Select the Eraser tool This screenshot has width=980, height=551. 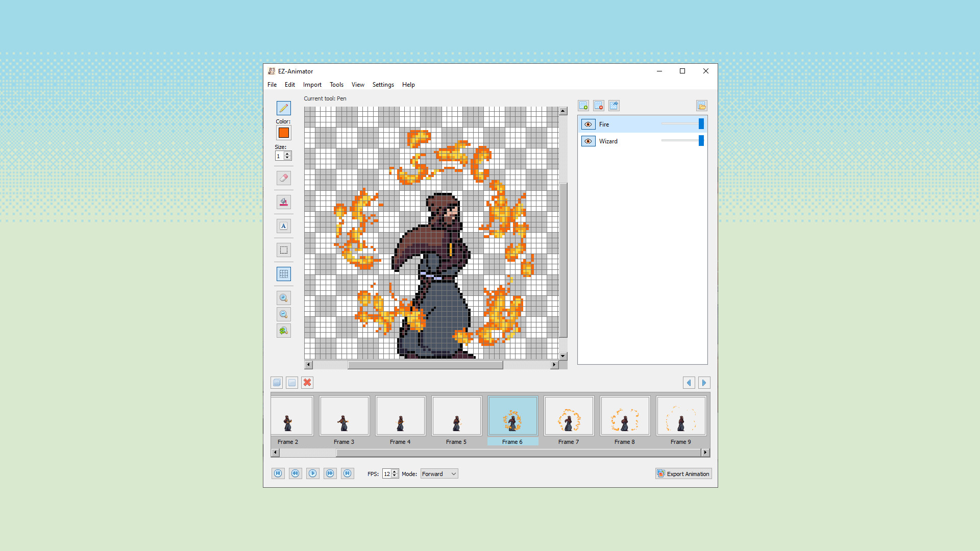coord(284,178)
